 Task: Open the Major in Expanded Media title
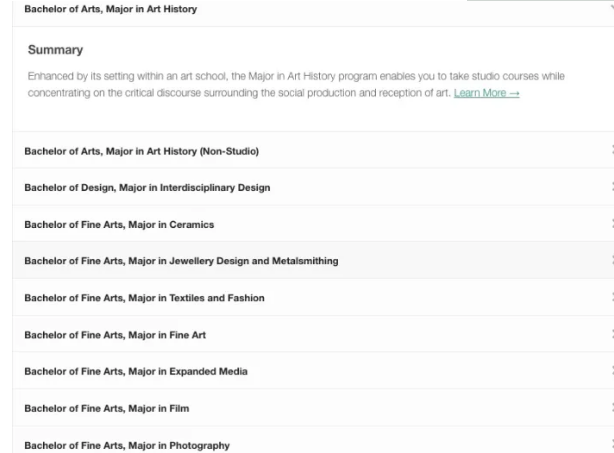click(x=136, y=371)
